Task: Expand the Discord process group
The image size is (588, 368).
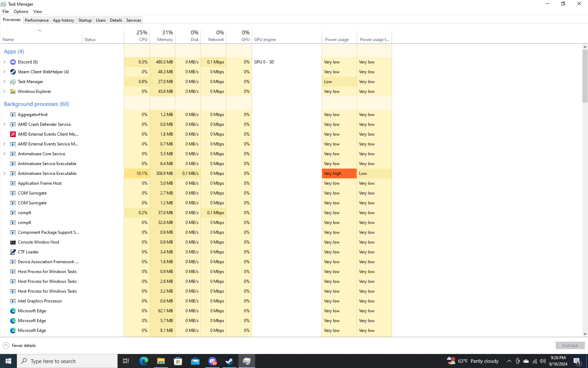Action: (x=4, y=62)
